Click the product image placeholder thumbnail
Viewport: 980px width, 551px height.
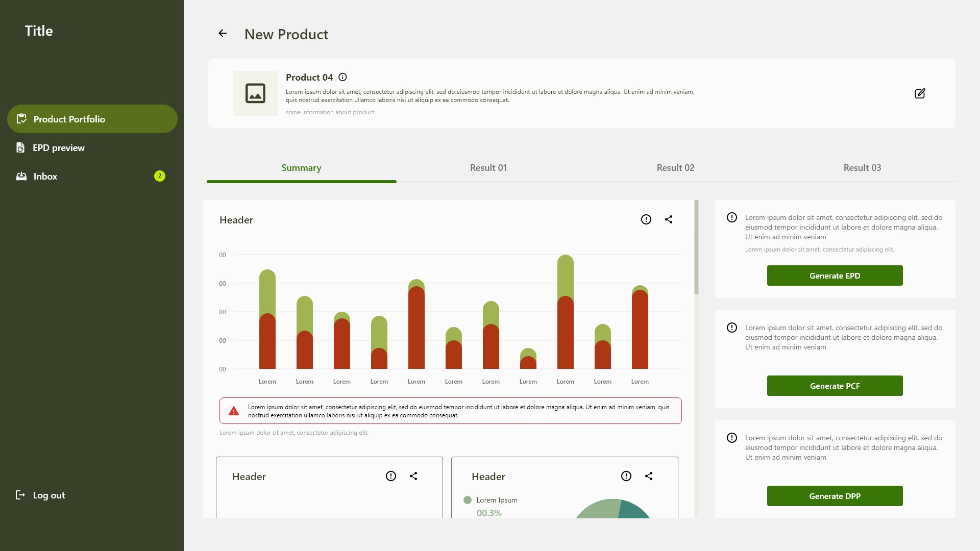click(255, 93)
